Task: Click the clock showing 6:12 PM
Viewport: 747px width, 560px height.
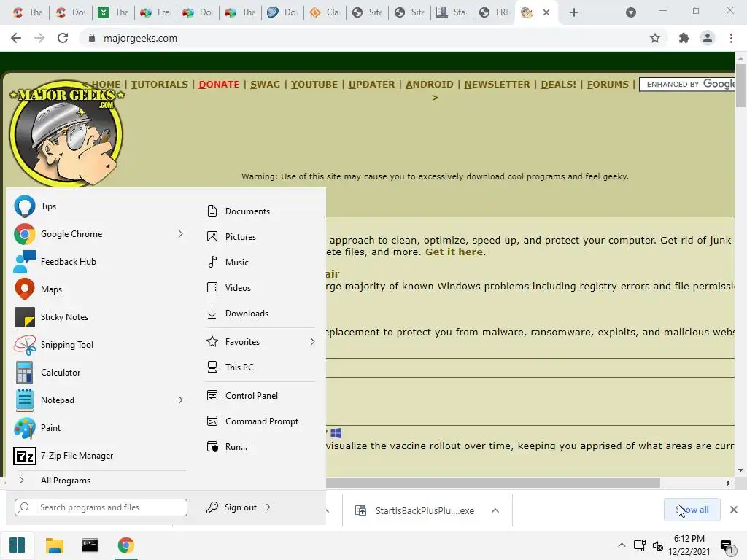Action: (x=689, y=539)
